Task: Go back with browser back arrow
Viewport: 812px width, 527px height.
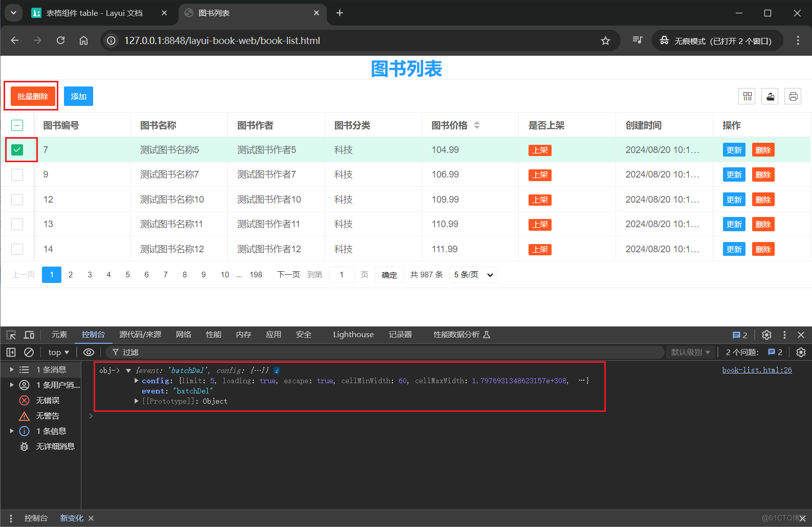Action: click(15, 40)
